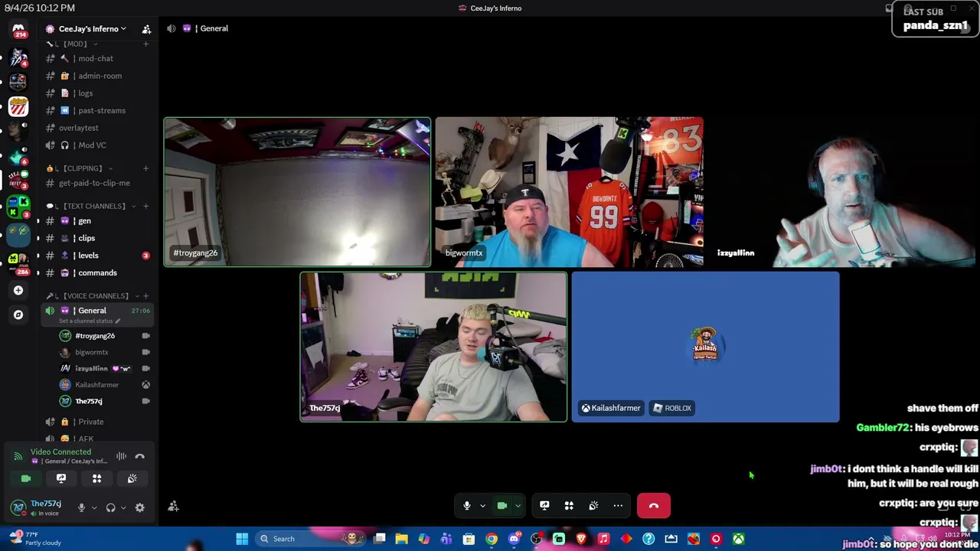Open CeeJay's Inferno server dropdown
This screenshot has height=551, width=980.
click(92, 29)
